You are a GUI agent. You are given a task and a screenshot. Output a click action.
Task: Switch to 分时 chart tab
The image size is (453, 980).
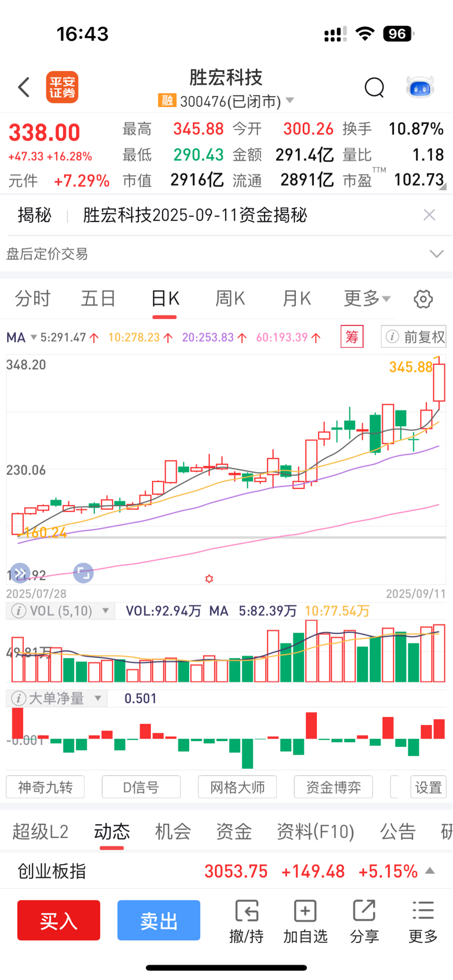32,299
